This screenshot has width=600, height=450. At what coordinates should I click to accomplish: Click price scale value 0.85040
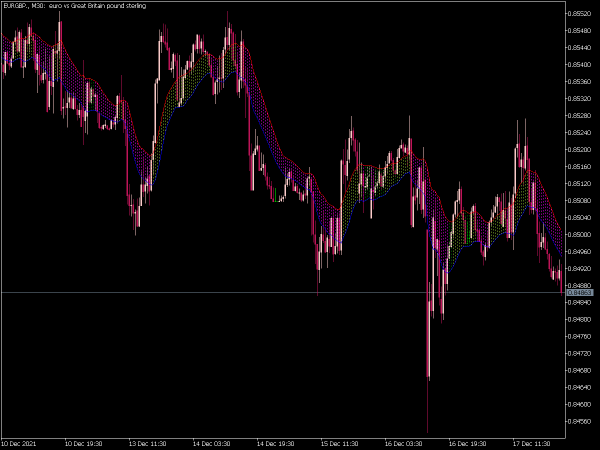coord(579,217)
